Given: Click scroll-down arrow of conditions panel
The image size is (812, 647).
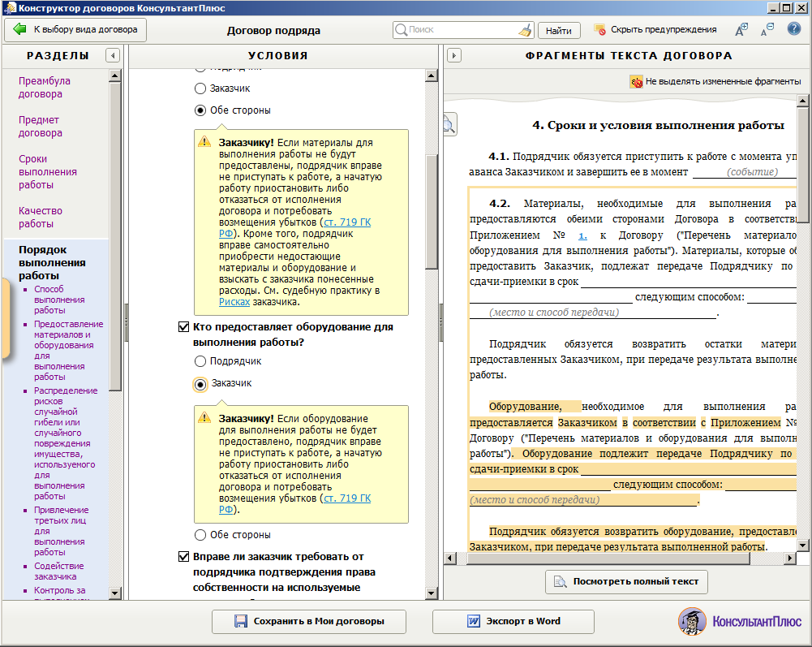Looking at the screenshot, I should 432,593.
